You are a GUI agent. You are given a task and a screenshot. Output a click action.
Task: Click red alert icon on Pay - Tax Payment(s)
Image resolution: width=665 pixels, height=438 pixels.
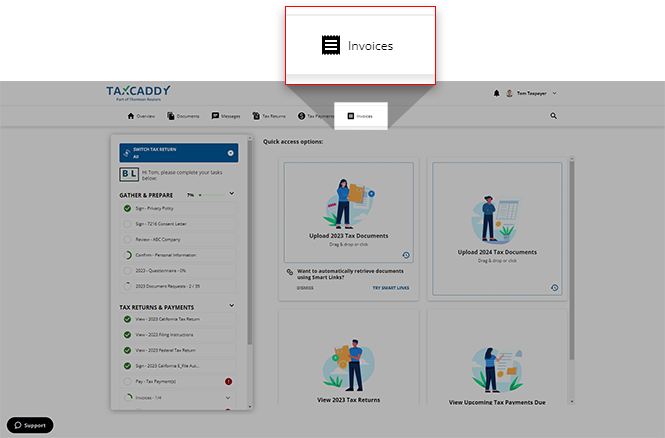pos(228,382)
